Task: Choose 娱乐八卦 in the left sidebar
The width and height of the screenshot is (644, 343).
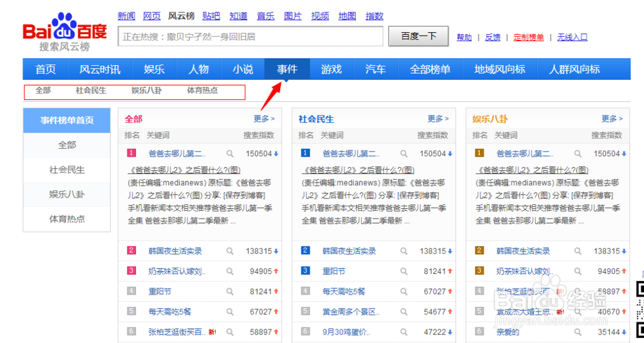Action: pos(66,195)
